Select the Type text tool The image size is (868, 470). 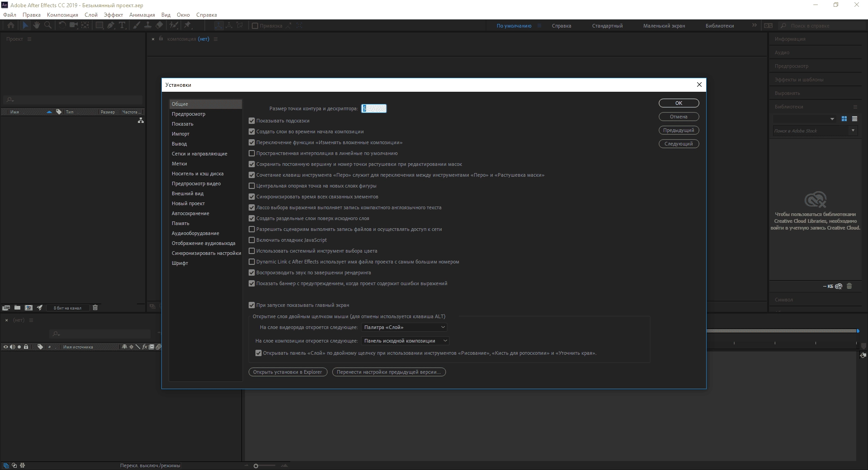pos(122,25)
